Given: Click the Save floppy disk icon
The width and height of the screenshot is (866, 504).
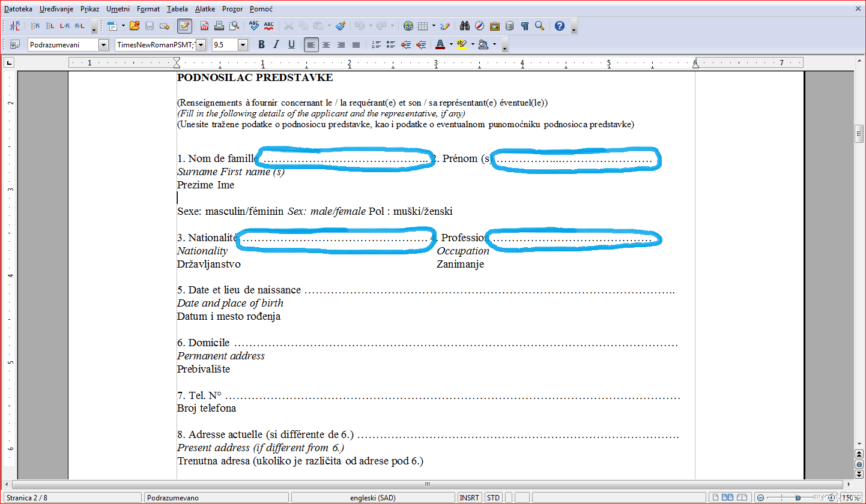Looking at the screenshot, I should tap(150, 26).
